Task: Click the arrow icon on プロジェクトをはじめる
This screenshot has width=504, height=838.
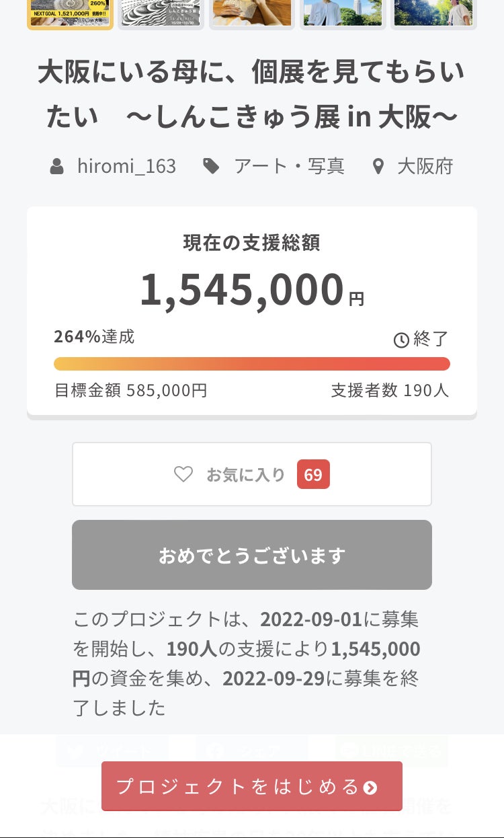Action: 370,788
